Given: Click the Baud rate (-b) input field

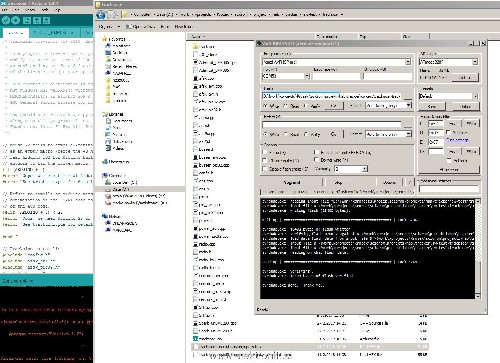Looking at the screenshot, I should point(337,76).
